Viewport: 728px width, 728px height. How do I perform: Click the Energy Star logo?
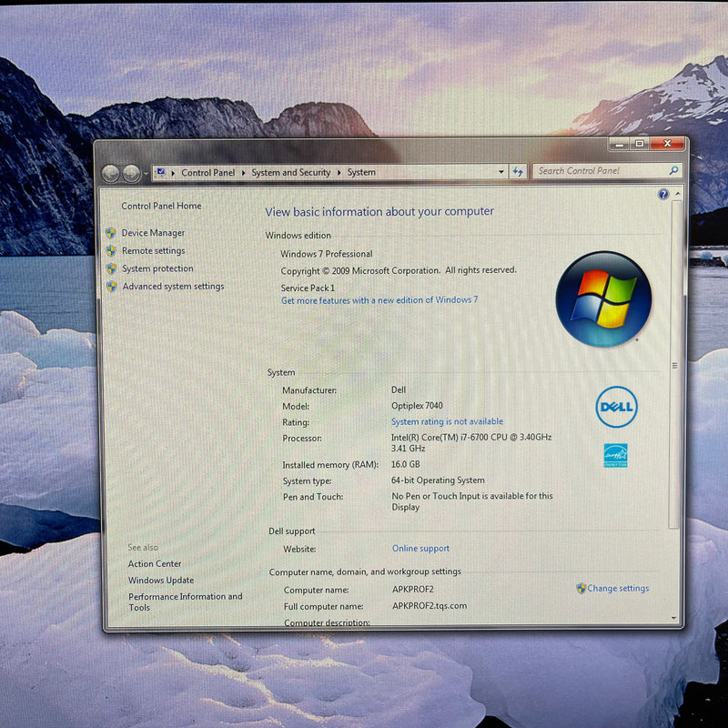(x=615, y=455)
